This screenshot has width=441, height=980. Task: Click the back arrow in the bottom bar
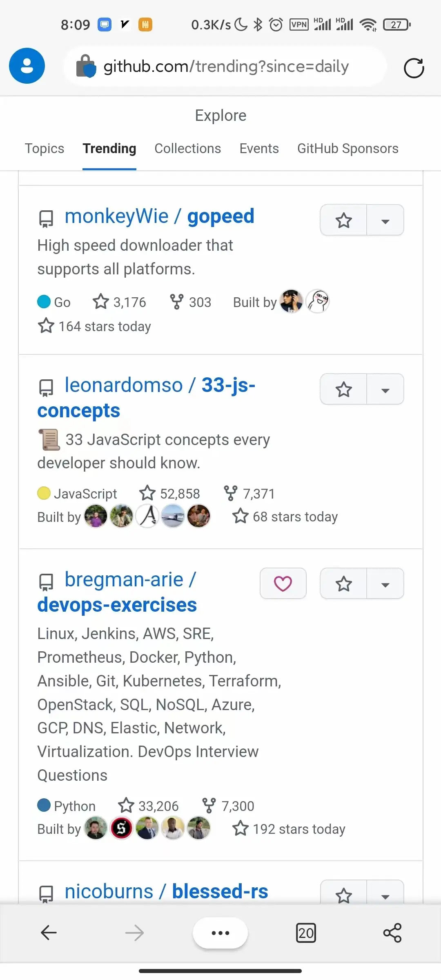(49, 933)
